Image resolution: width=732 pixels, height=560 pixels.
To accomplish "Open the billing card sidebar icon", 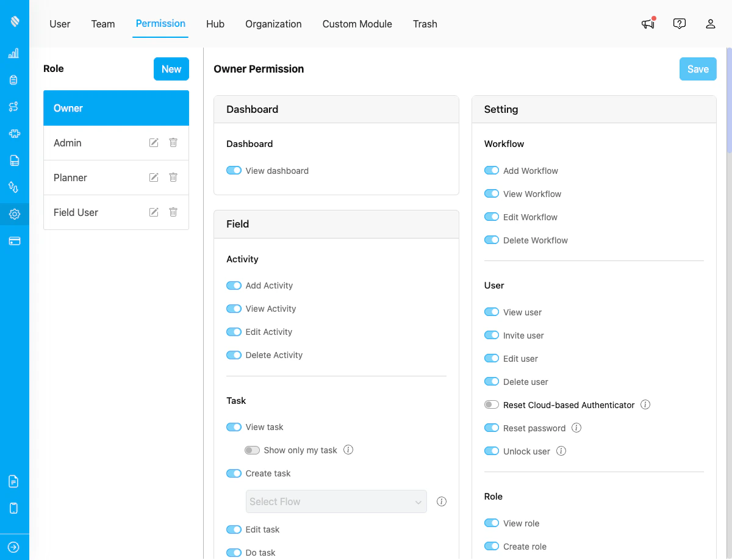I will (15, 241).
